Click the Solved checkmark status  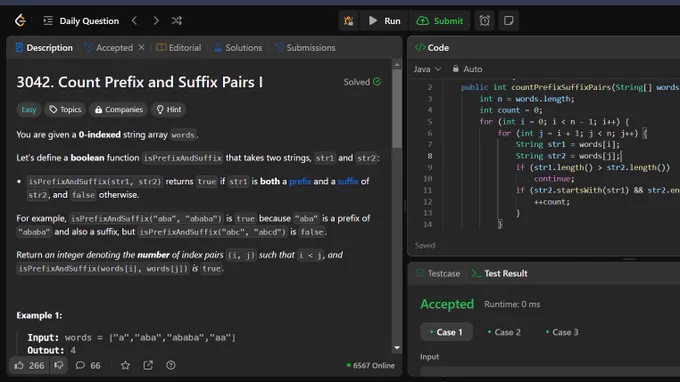362,82
